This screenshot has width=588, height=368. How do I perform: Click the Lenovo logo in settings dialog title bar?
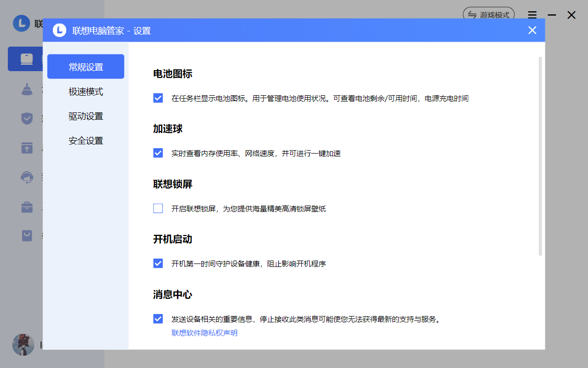click(59, 30)
